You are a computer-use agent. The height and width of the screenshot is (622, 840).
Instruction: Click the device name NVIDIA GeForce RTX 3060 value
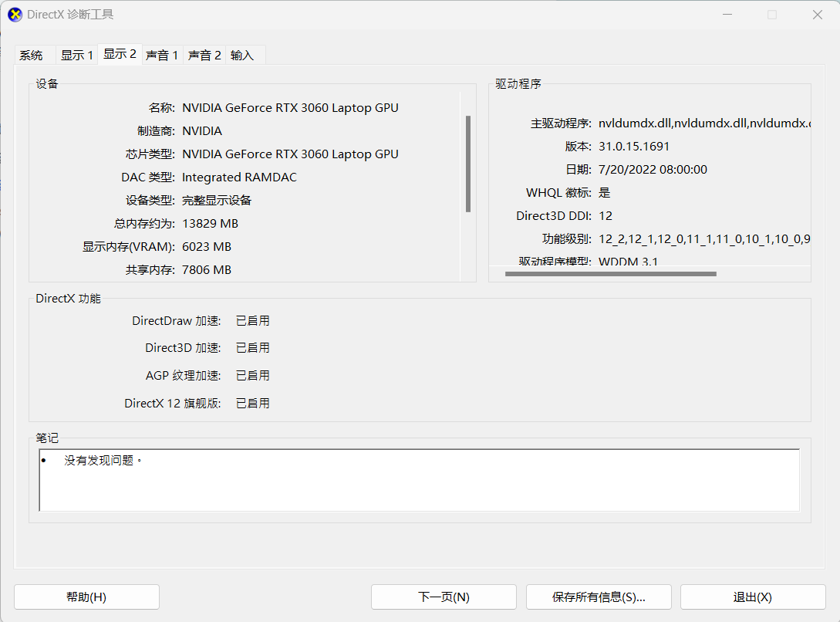click(x=290, y=108)
